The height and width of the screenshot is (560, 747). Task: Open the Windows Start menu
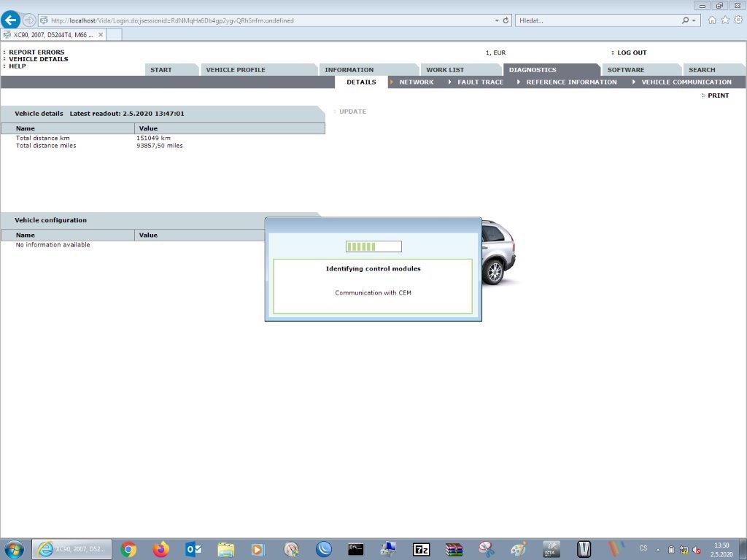pyautogui.click(x=13, y=549)
